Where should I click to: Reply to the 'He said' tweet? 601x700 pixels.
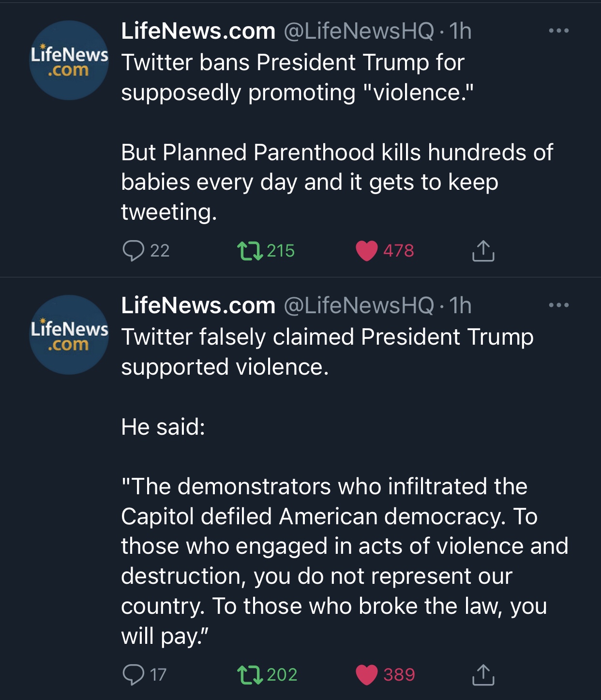134,675
